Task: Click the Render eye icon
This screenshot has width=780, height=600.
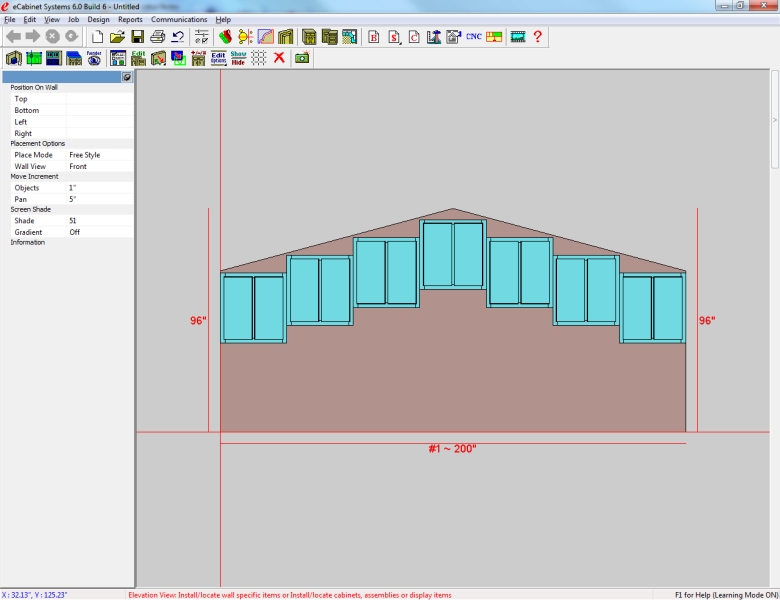Action: pyautogui.click(x=94, y=58)
